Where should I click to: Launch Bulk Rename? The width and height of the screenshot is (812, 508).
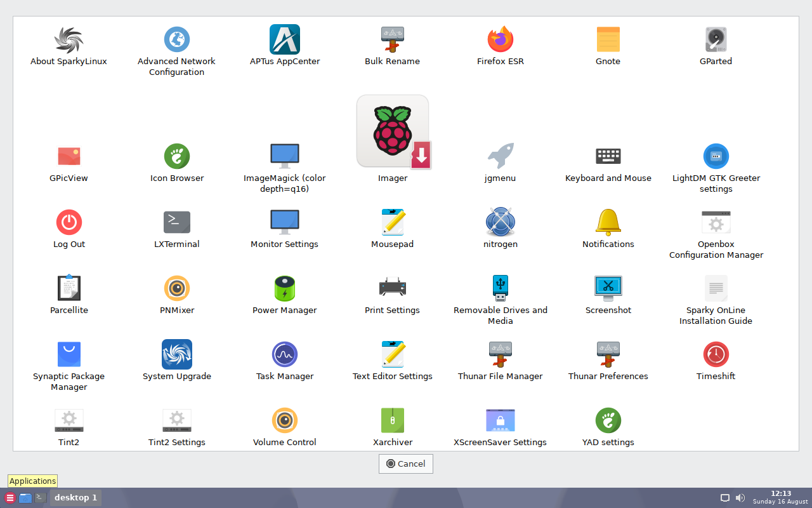click(x=393, y=39)
